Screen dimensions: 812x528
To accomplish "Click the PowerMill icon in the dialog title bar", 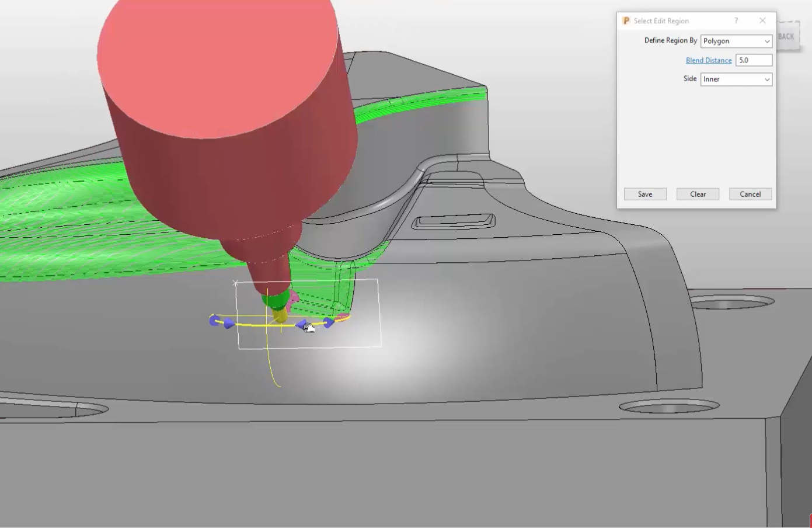I will click(x=626, y=20).
